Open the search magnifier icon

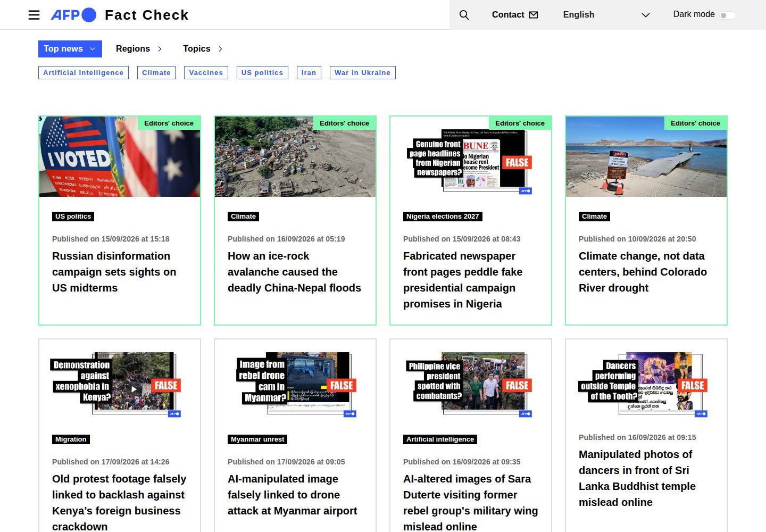[464, 15]
